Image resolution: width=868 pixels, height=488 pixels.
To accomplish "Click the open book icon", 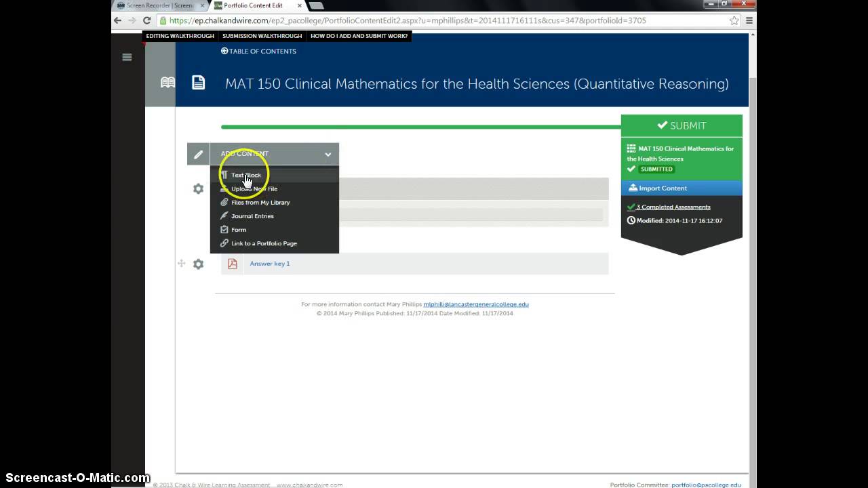I will tap(167, 83).
